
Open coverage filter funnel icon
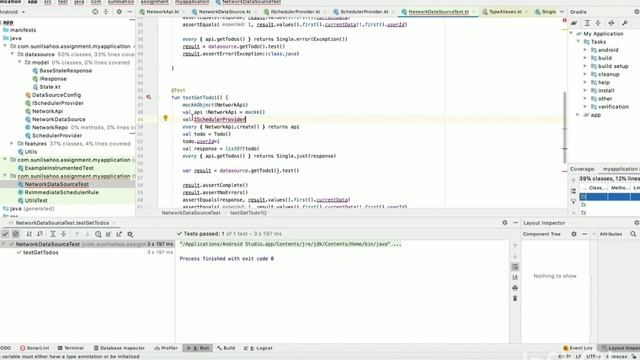coord(573,202)
